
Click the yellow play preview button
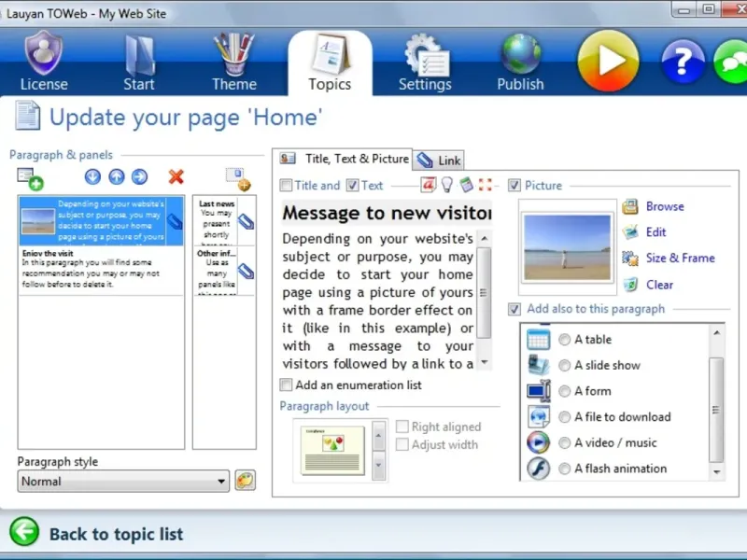609,61
